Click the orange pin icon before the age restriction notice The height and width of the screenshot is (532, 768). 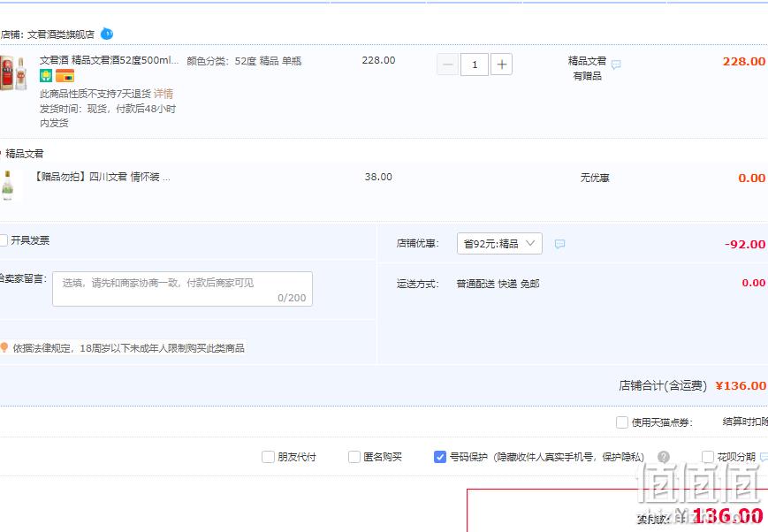(x=4, y=348)
